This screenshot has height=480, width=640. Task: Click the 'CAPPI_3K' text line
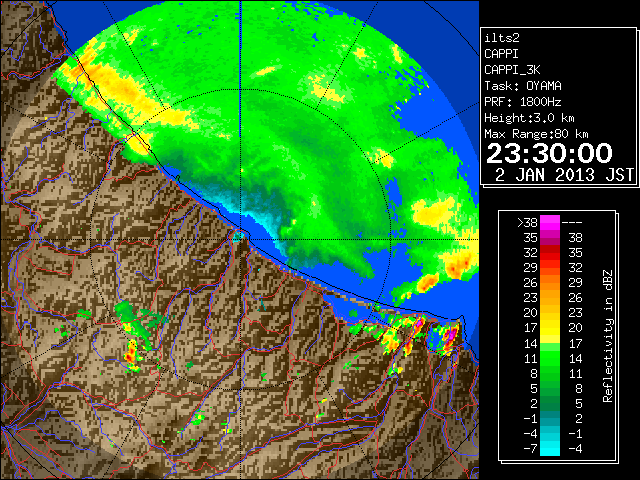coord(512,70)
